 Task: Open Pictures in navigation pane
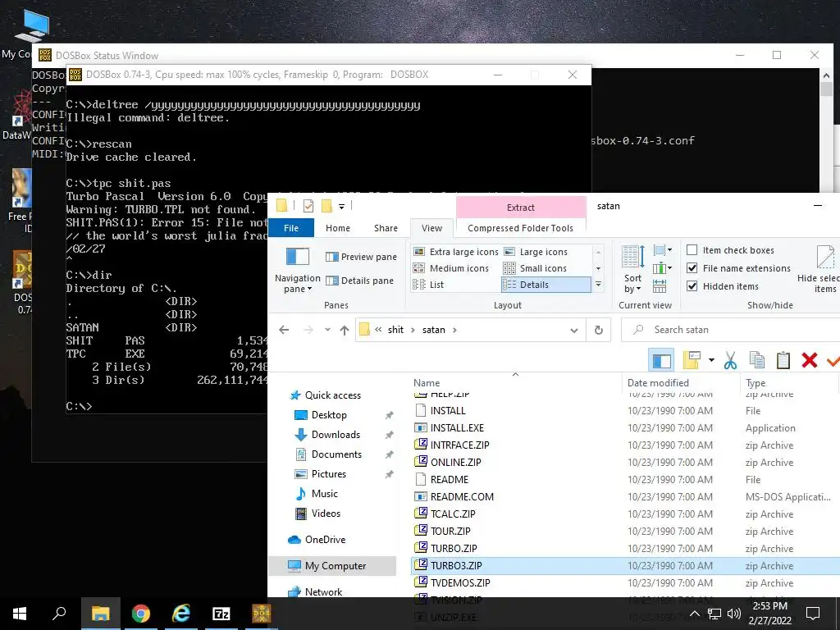point(328,474)
